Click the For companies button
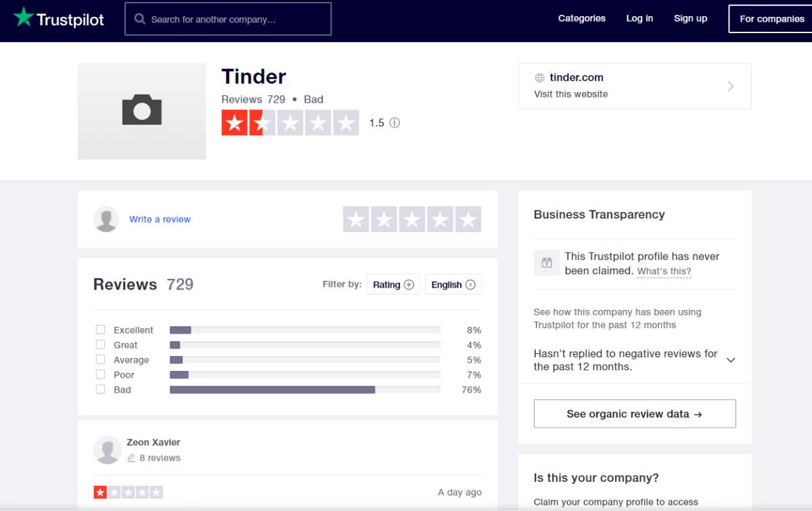 [x=772, y=19]
